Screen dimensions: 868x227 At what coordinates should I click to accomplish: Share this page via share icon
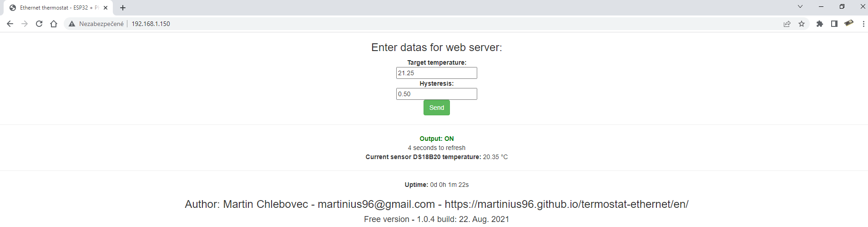point(787,24)
